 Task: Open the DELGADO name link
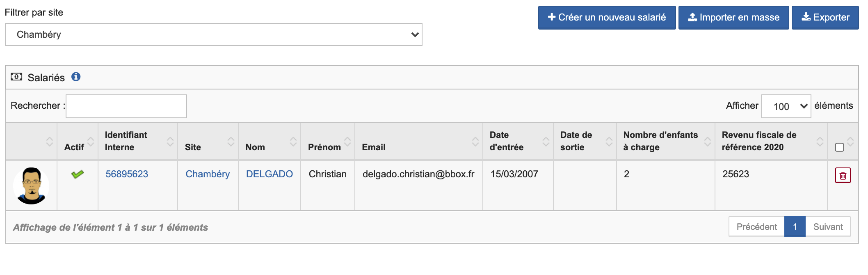[269, 174]
